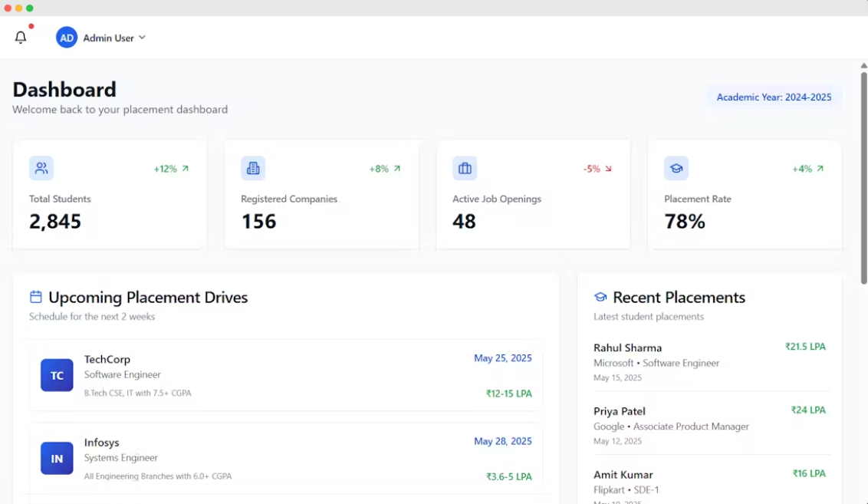The width and height of the screenshot is (868, 504).
Task: Click the scrollbar up arrow
Action: click(x=863, y=65)
